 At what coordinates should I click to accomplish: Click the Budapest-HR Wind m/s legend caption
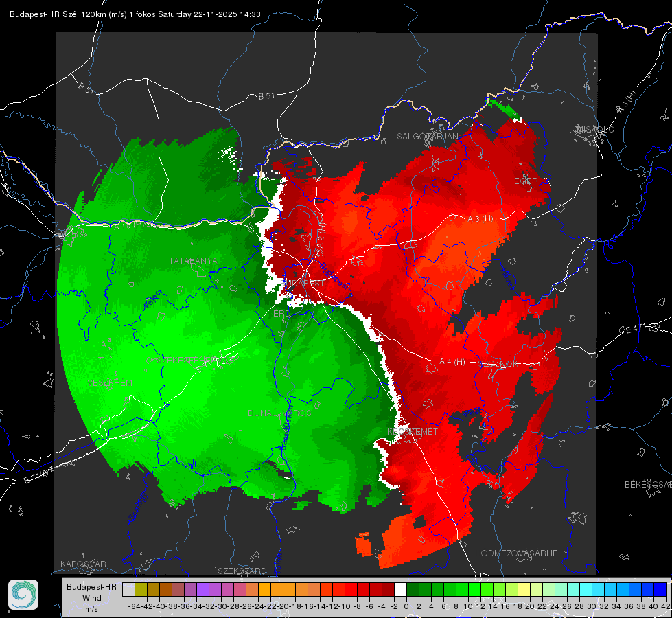(x=91, y=598)
